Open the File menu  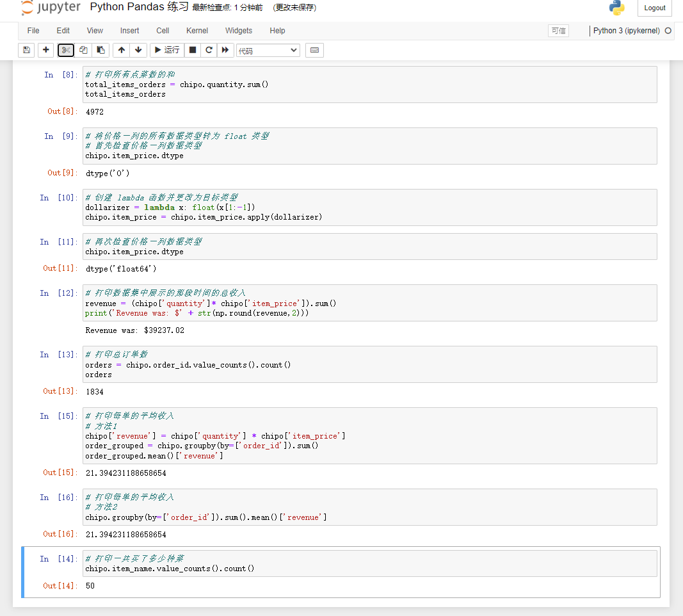click(x=33, y=31)
